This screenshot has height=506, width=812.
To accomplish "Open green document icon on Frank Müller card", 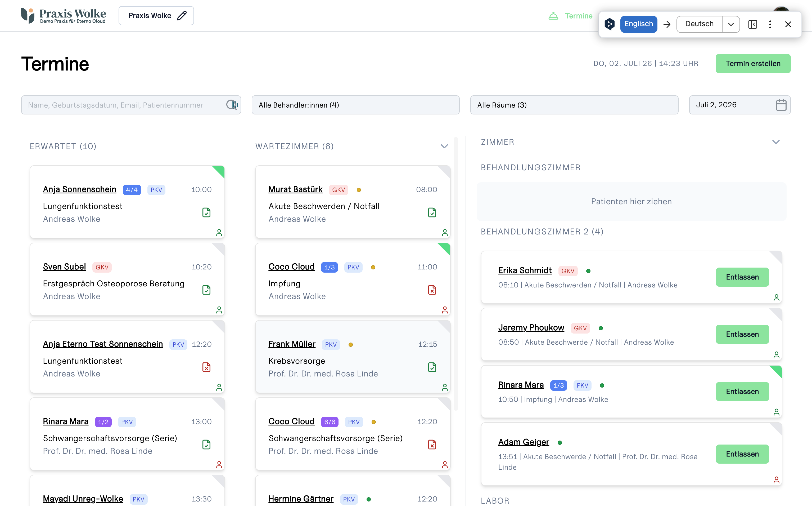I will [x=432, y=367].
